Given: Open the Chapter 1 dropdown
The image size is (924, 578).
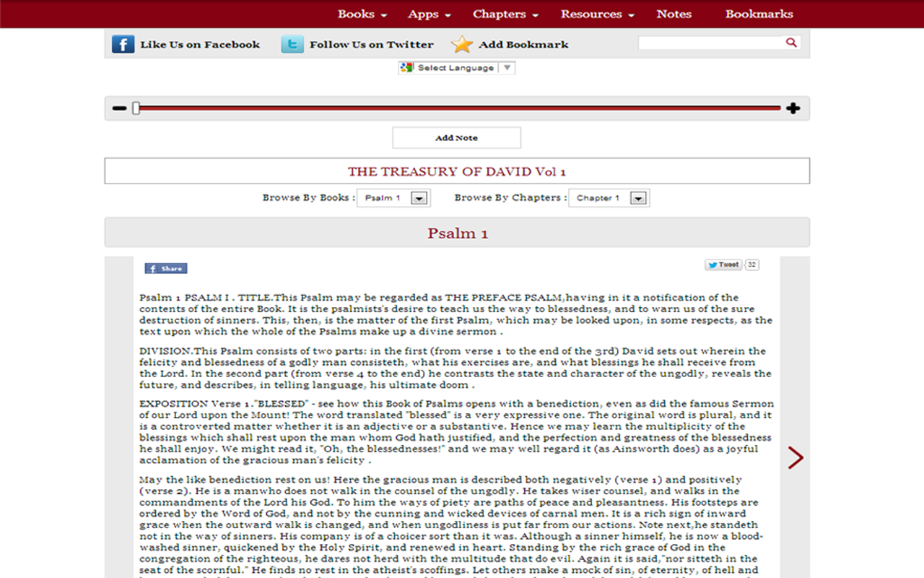Looking at the screenshot, I should (609, 197).
